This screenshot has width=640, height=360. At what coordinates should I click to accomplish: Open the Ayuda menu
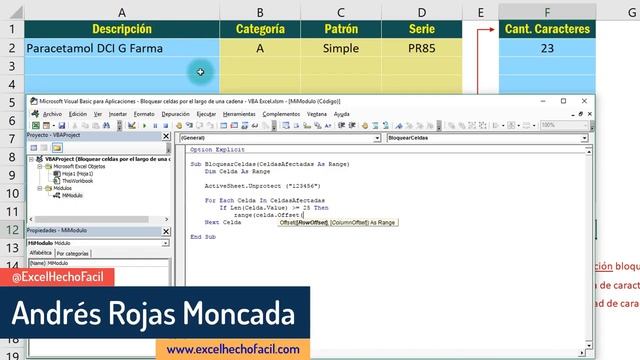point(342,114)
